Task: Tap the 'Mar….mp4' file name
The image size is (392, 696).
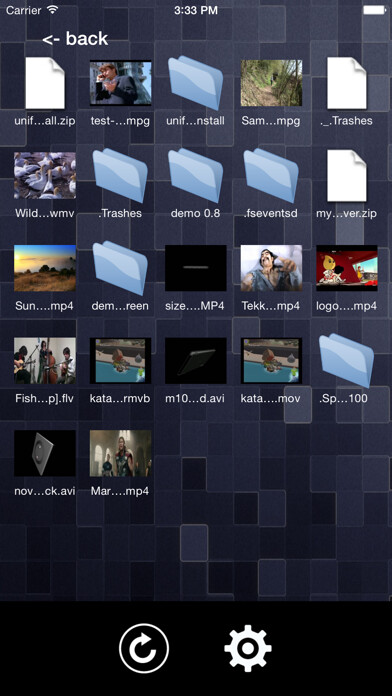Action: click(120, 491)
